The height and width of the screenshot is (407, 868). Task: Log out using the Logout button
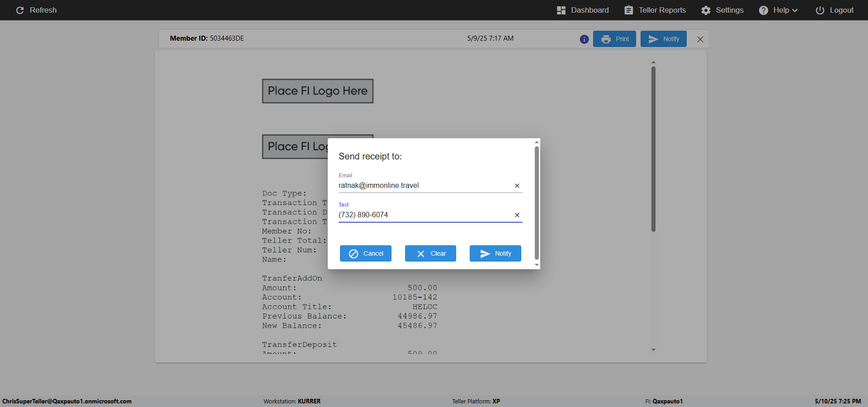[x=835, y=10]
